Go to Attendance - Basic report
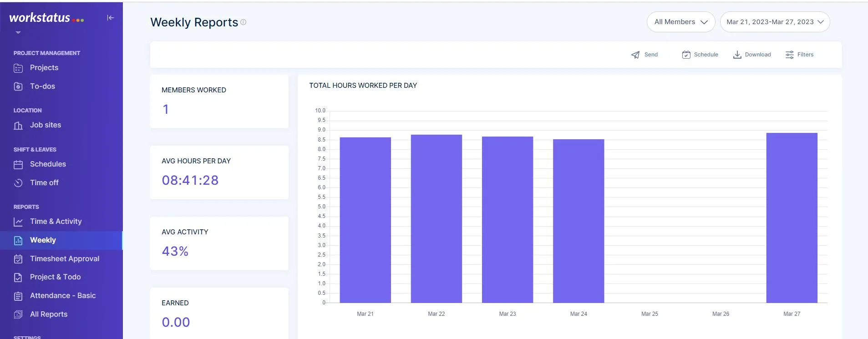The image size is (868, 339). click(x=62, y=296)
